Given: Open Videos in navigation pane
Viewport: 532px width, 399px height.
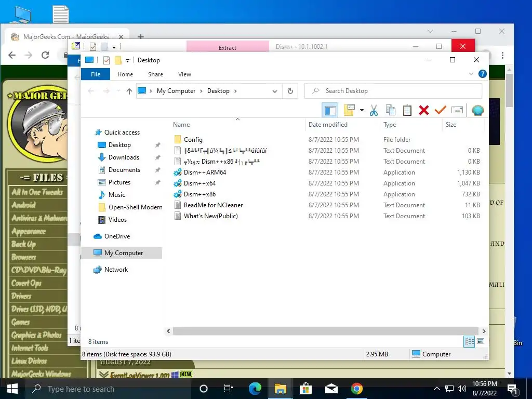Looking at the screenshot, I should click(117, 220).
